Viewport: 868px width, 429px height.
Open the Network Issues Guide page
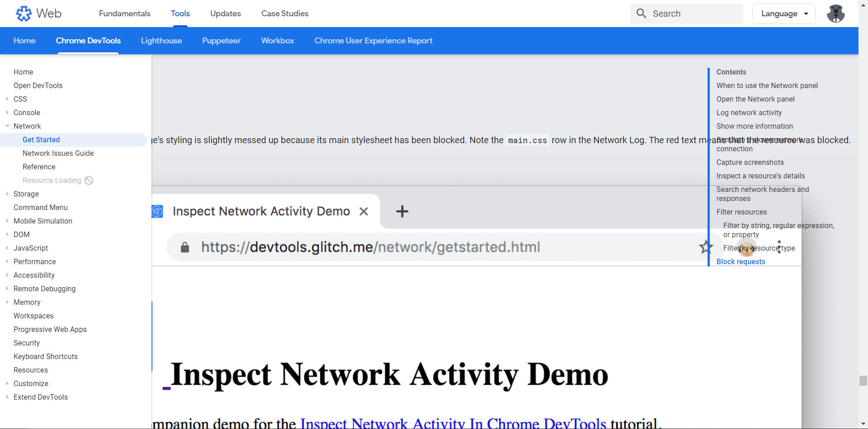coord(58,153)
